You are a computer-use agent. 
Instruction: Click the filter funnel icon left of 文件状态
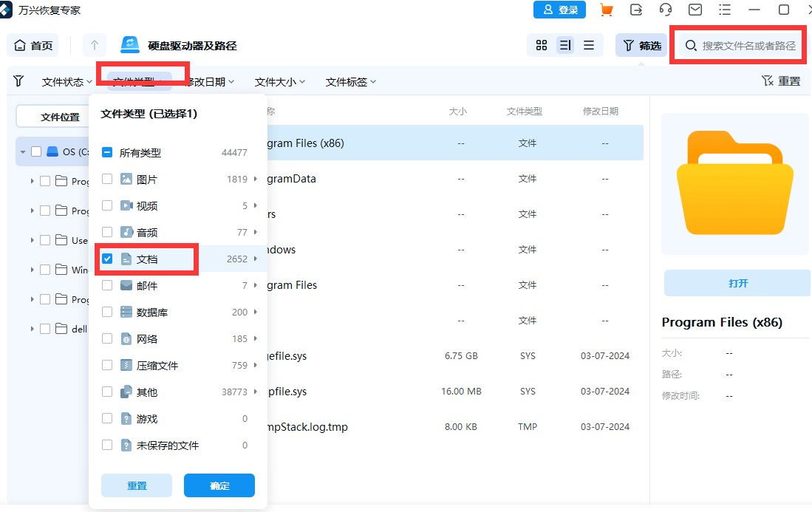[x=18, y=81]
